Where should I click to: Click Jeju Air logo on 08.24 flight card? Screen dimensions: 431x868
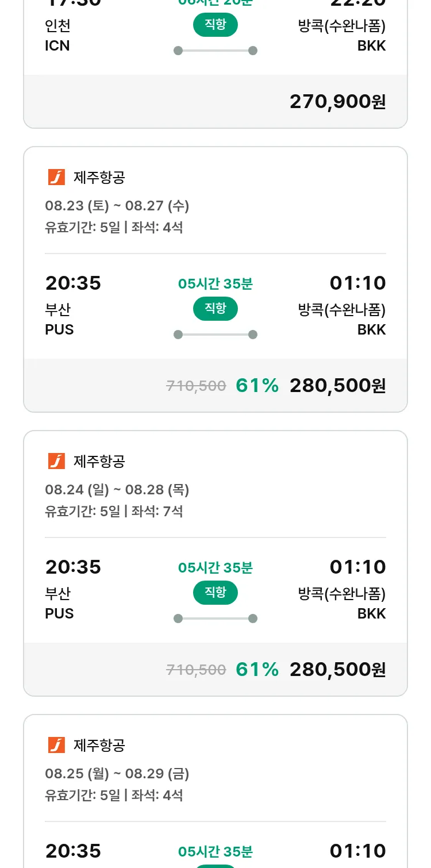[x=56, y=461]
